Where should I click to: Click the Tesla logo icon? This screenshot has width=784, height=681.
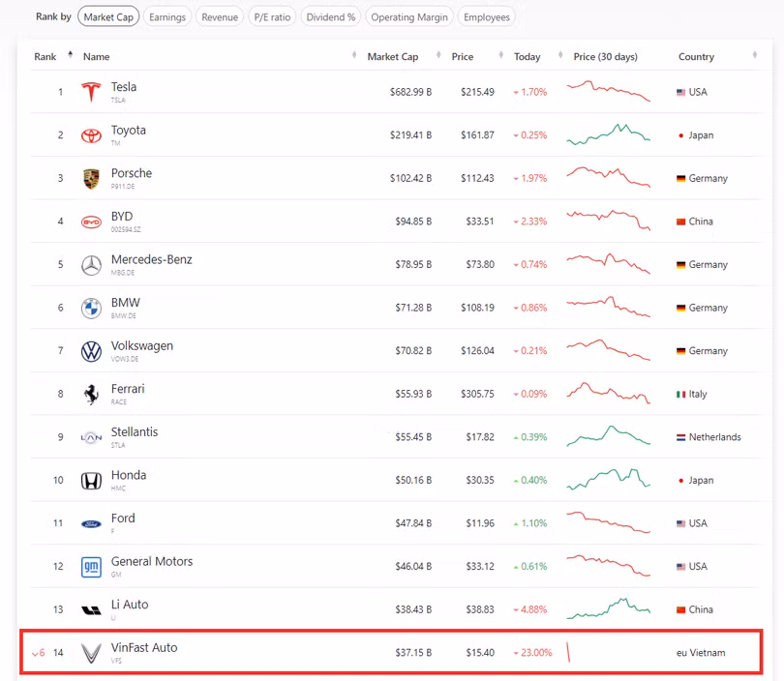91,92
